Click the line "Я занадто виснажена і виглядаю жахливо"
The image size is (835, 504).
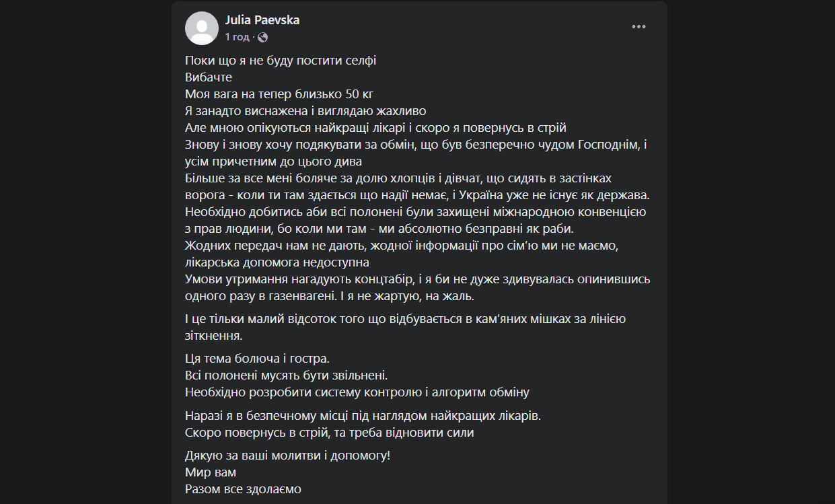(305, 110)
